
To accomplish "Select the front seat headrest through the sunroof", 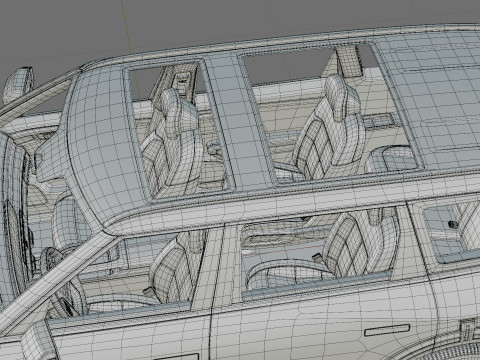I will pyautogui.click(x=178, y=113).
